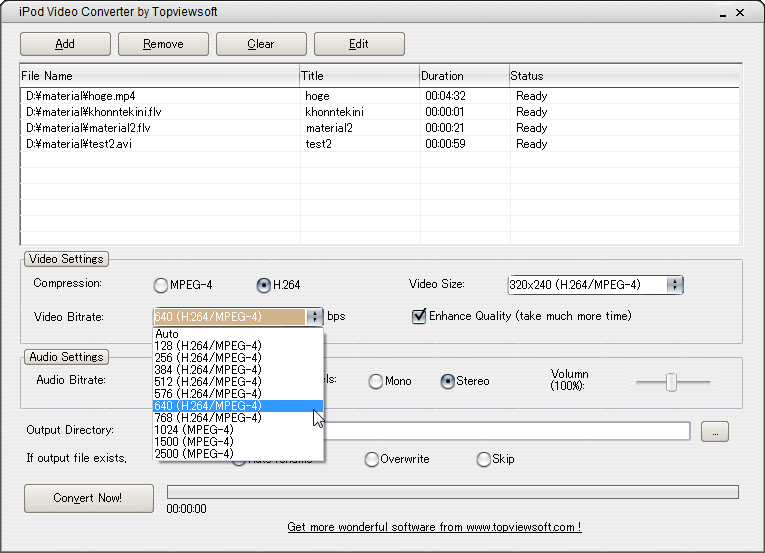765x553 pixels.
Task: Choose 384 (H.264/MPEG-4) bitrate
Action: pyautogui.click(x=238, y=369)
